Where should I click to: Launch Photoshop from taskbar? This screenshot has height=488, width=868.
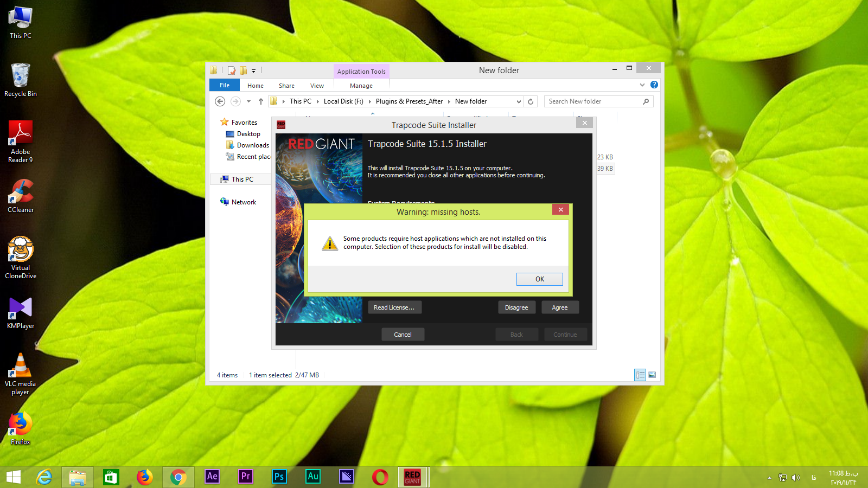pos(279,477)
